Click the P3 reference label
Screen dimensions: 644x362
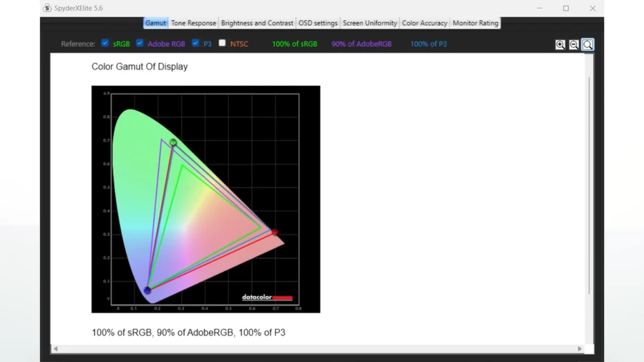point(208,44)
